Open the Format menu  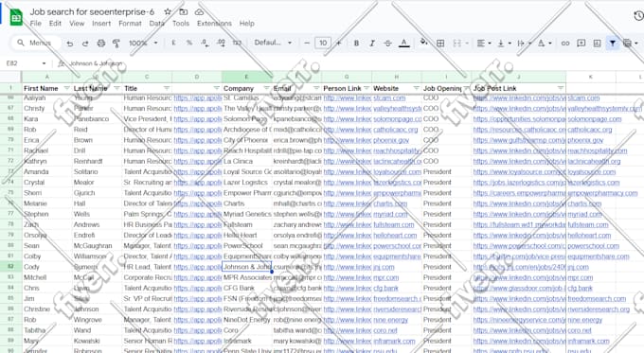pos(130,24)
